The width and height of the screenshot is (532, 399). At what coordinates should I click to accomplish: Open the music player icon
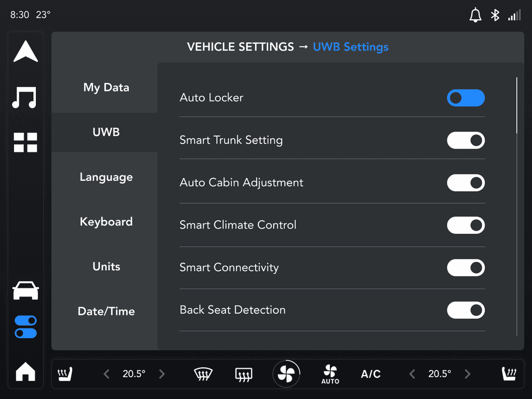pos(25,97)
